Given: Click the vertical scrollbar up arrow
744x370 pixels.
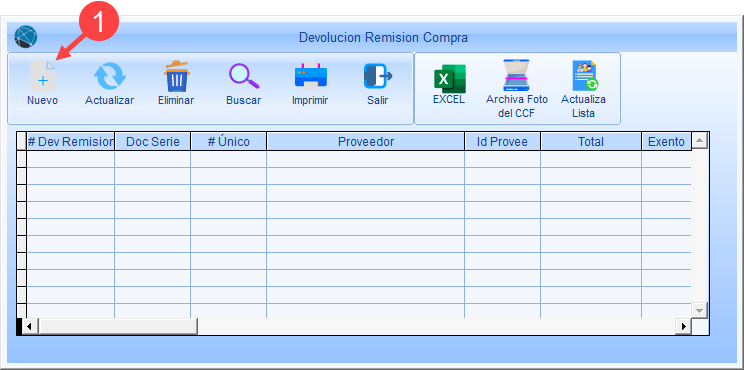Looking at the screenshot, I should (699, 140).
